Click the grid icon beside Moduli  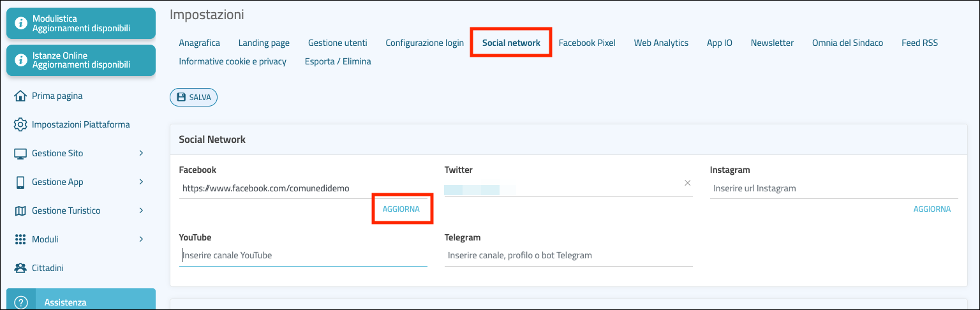(x=20, y=239)
